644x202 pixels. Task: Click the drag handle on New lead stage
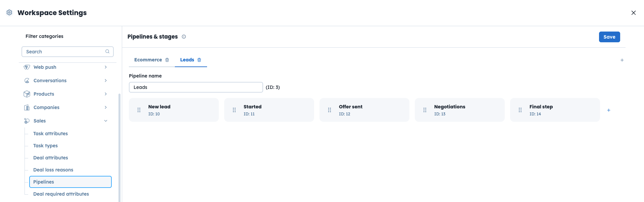pyautogui.click(x=139, y=110)
